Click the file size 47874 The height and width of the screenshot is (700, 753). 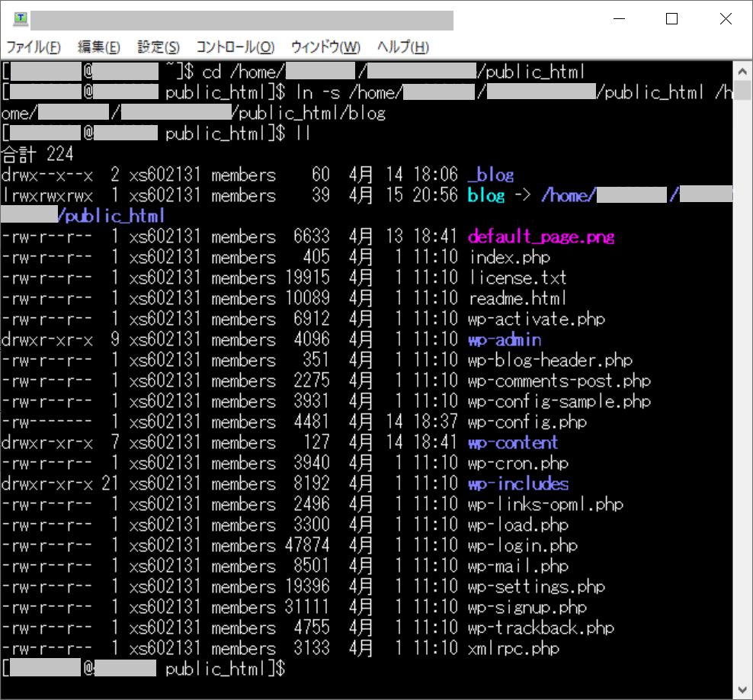(x=307, y=546)
